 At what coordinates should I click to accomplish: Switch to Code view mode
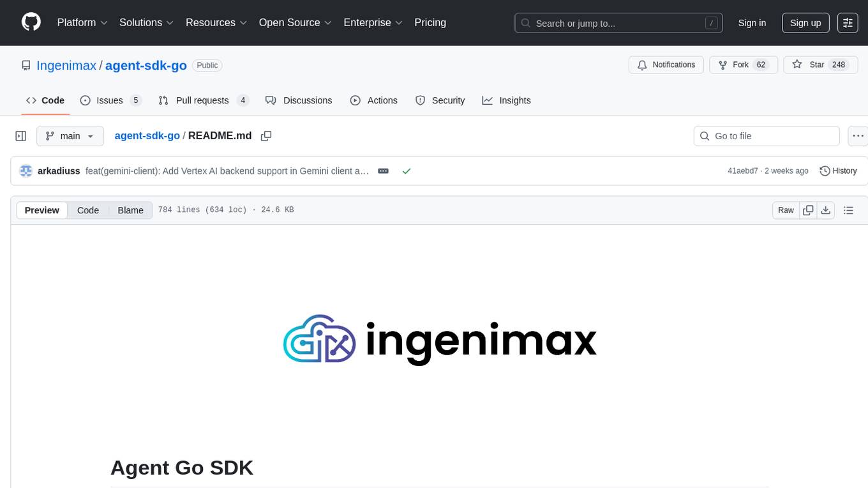88,210
